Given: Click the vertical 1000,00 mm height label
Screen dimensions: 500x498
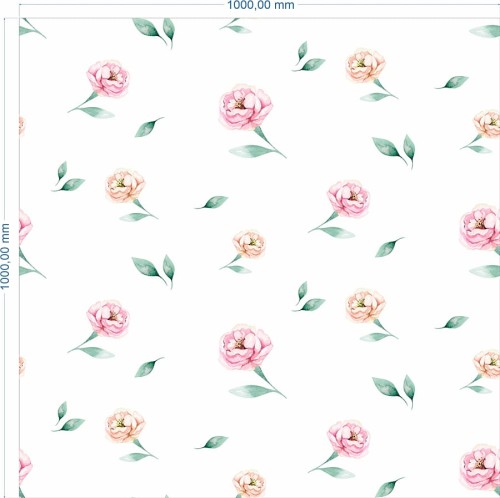Looking at the screenshot, I should point(5,256).
